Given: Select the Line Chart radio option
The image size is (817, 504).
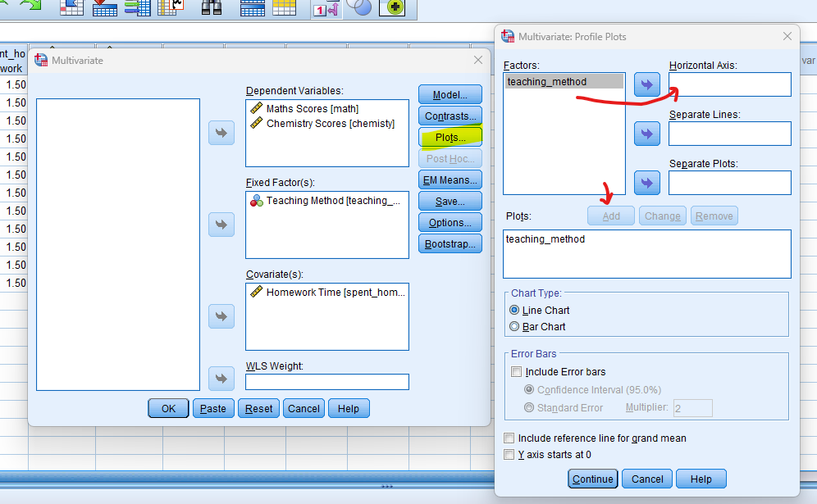Looking at the screenshot, I should point(514,311).
